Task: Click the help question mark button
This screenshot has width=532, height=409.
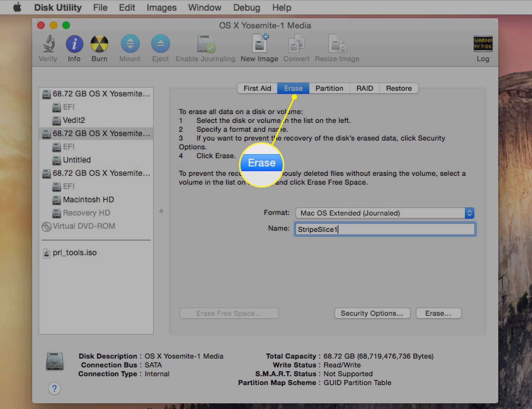Action: (54, 388)
